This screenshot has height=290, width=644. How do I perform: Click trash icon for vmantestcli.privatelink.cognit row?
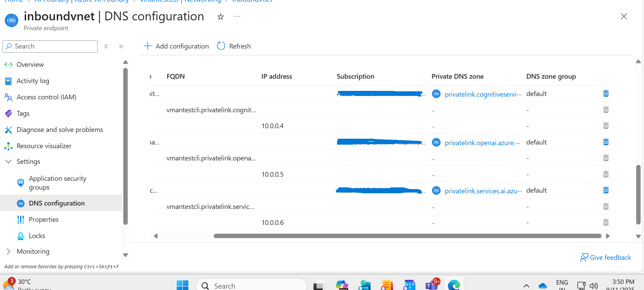click(606, 110)
